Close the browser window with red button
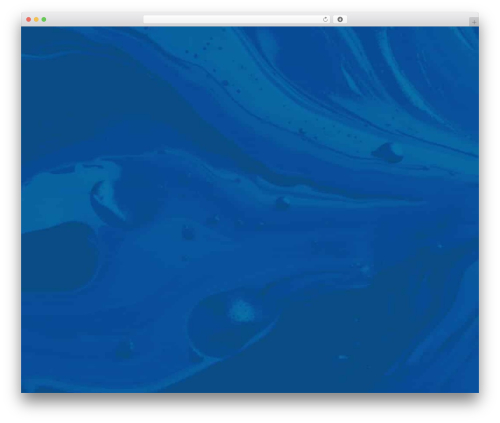 [29, 20]
